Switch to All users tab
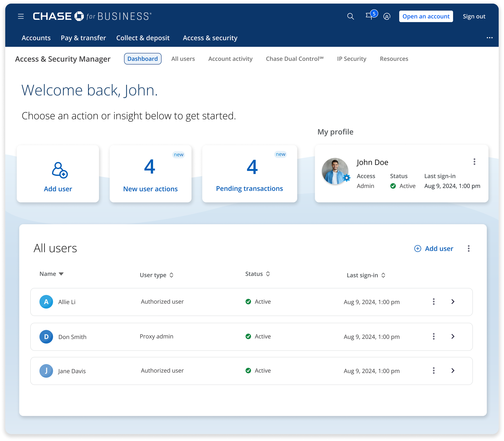 click(x=183, y=59)
